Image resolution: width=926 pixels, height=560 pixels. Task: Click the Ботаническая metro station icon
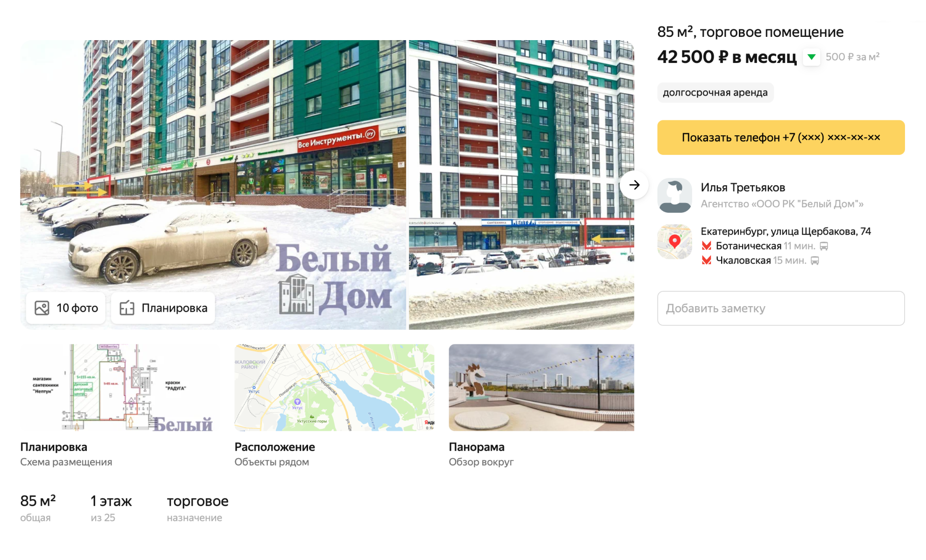coord(707,246)
